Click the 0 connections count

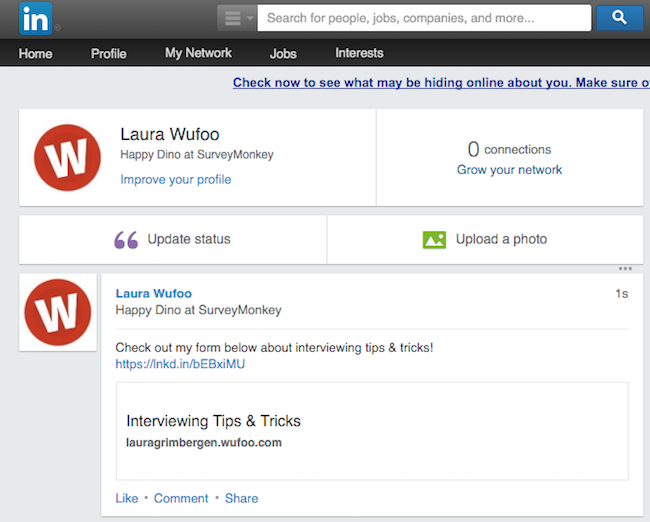(509, 149)
